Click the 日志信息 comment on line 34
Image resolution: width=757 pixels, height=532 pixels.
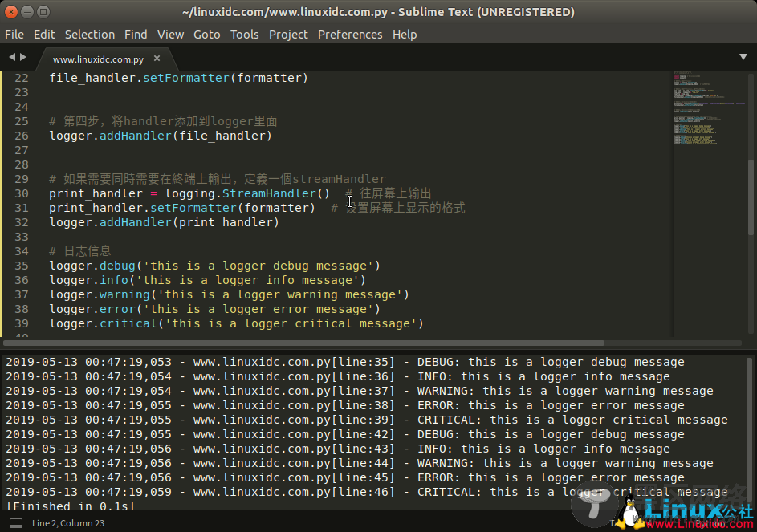tap(80, 251)
